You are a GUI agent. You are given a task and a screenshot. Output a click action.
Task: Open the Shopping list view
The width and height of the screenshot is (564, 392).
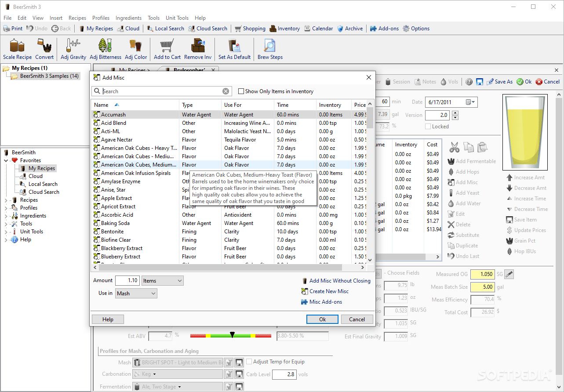pos(250,29)
